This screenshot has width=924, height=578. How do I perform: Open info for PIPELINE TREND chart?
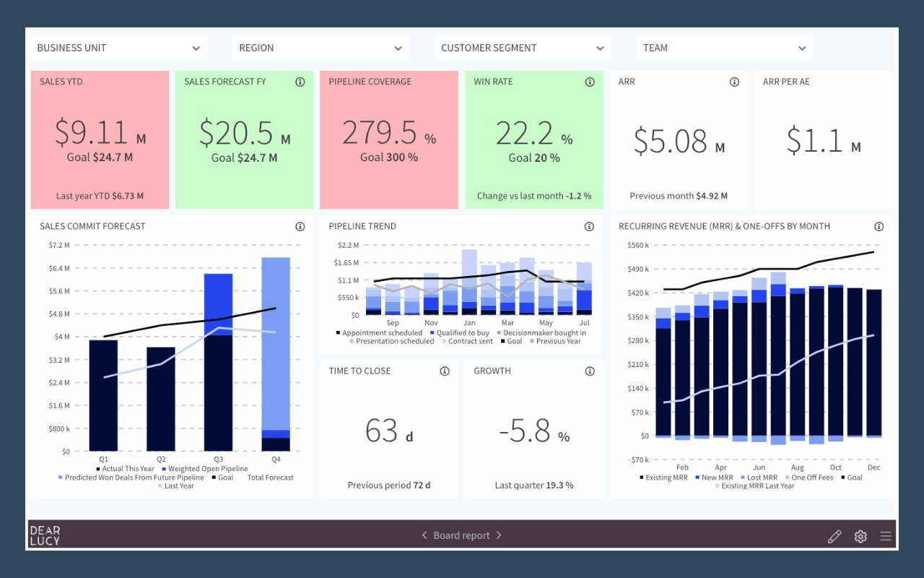[x=589, y=226]
